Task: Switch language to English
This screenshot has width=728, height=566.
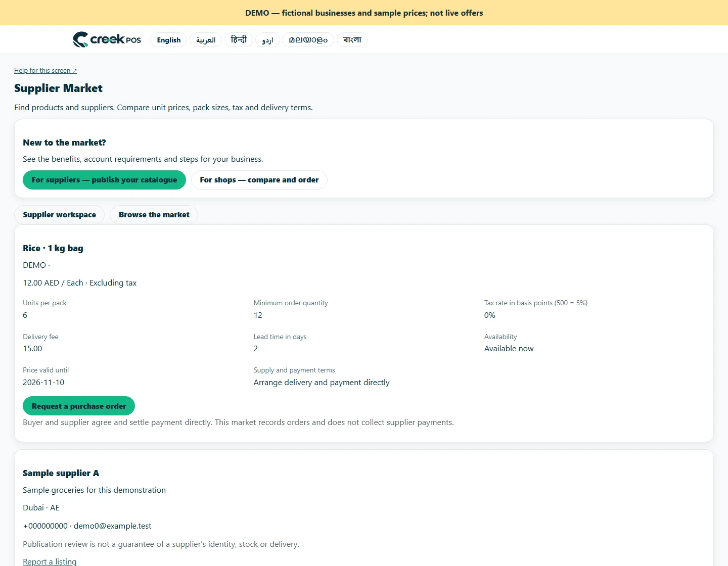Action: [169, 40]
